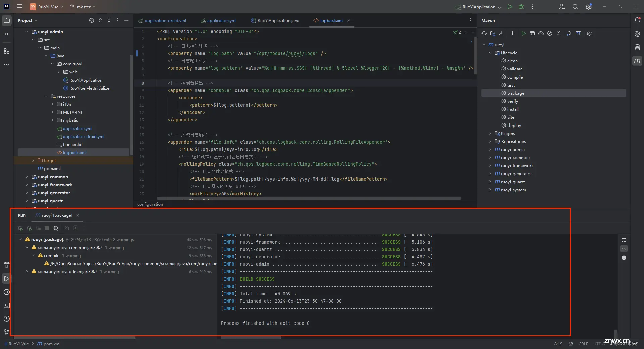The width and height of the screenshot is (644, 349).
Task: Open the master branch dropdown
Action: coord(83,7)
